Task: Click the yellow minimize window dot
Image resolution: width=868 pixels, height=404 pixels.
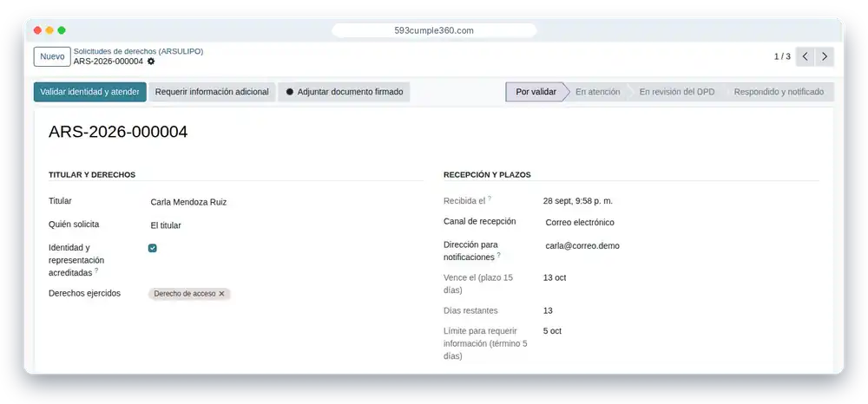Action: tap(49, 30)
